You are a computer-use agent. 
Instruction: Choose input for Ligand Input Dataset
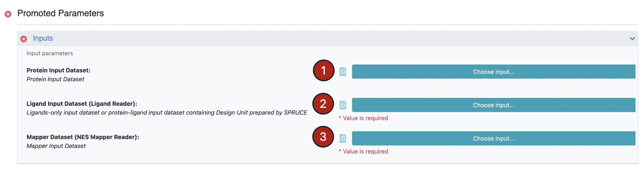493,105
